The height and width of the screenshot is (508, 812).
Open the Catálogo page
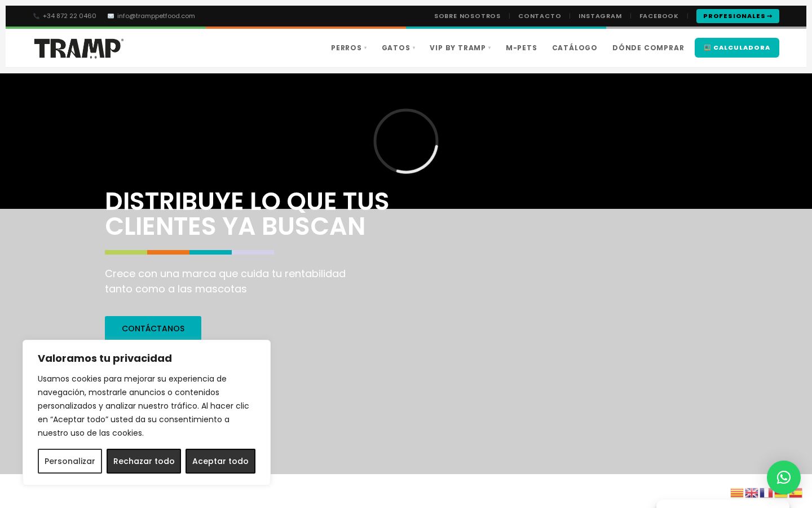coord(575,47)
